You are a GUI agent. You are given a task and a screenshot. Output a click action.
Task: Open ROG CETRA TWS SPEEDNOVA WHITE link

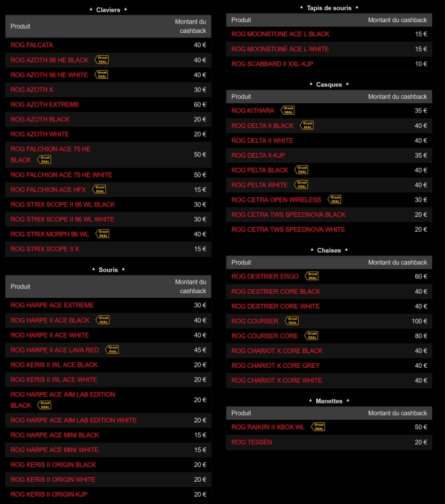(288, 229)
